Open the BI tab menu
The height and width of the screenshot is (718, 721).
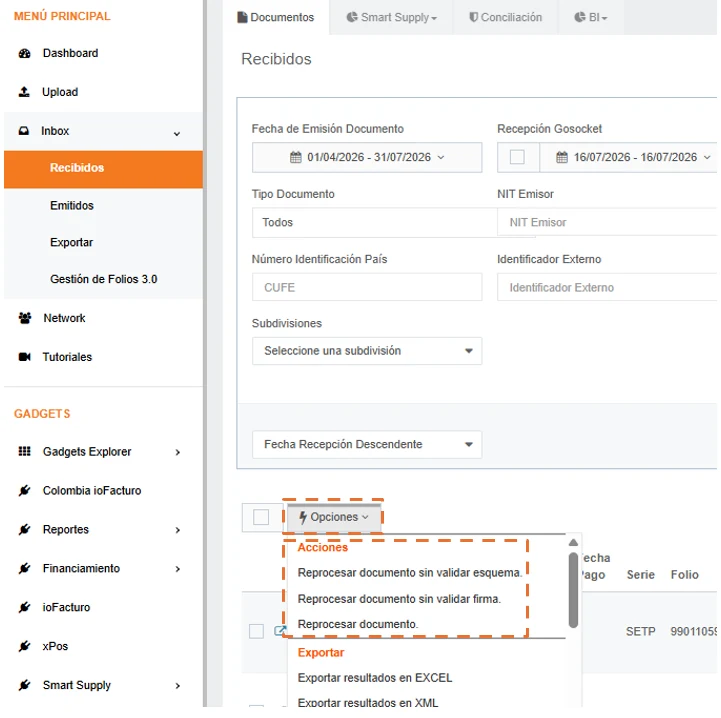(x=591, y=17)
